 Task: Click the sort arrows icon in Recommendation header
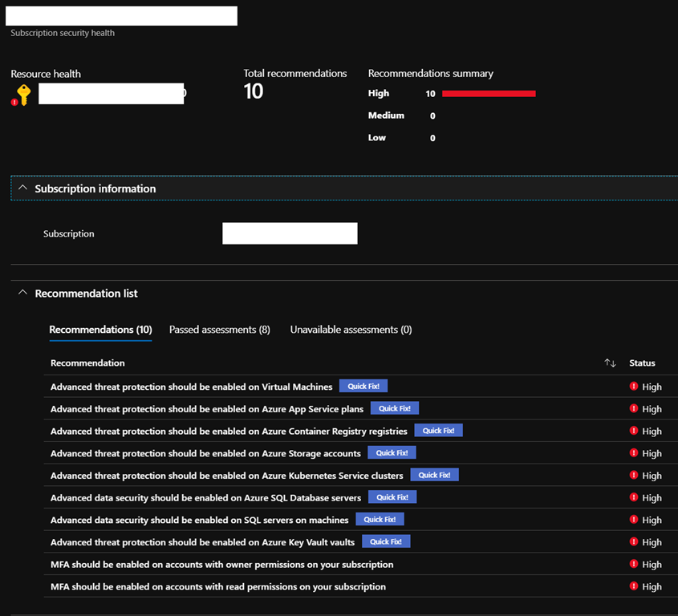tap(610, 363)
